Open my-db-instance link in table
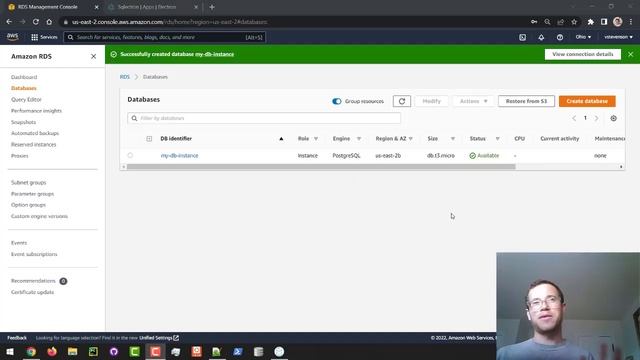Screen dimensions: 640x360 click(179, 156)
